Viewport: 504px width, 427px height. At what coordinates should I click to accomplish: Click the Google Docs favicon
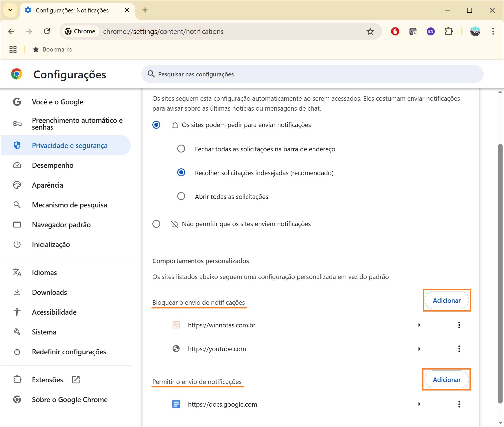[x=176, y=404]
